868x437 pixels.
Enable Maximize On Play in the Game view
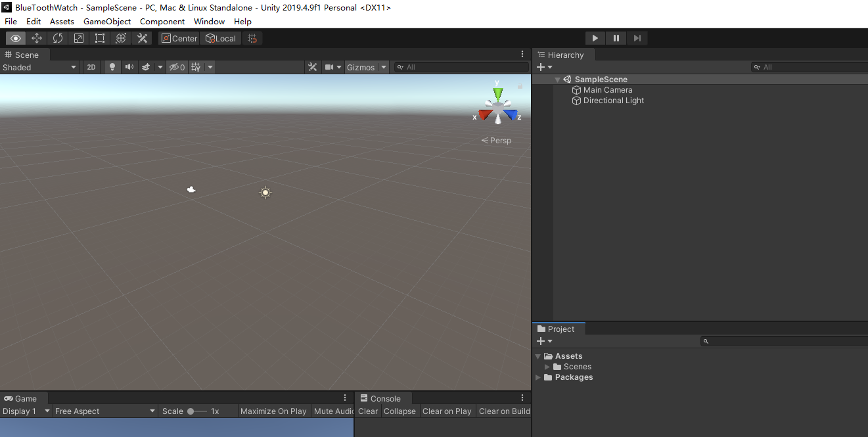(x=273, y=411)
